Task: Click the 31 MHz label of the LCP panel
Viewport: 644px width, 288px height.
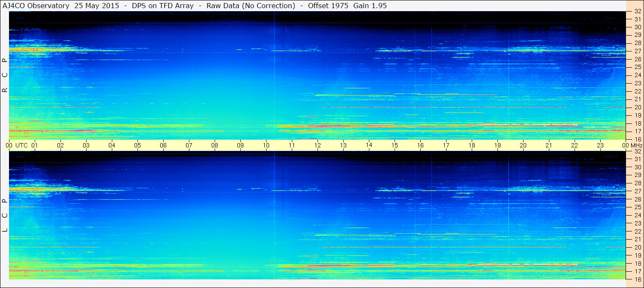Action: click(638, 159)
